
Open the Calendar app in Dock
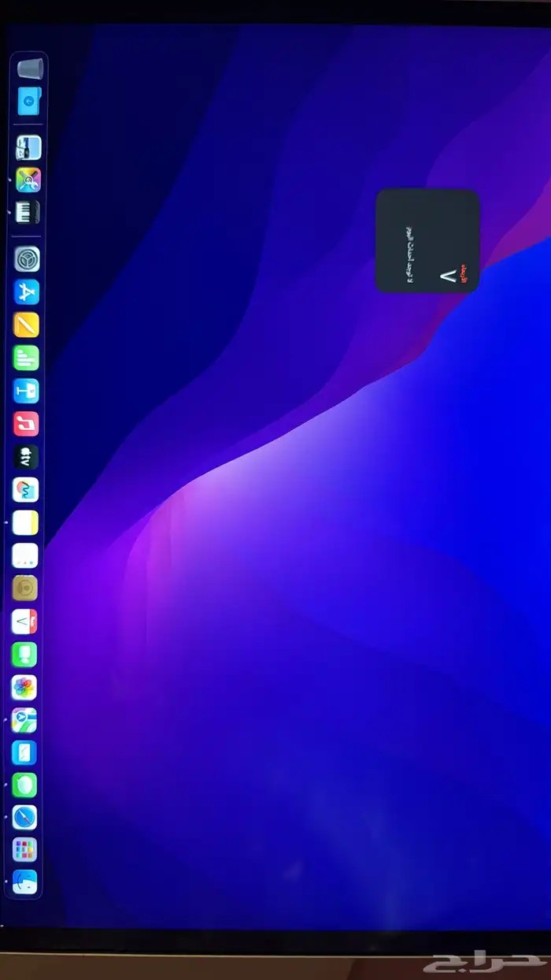coord(24,622)
